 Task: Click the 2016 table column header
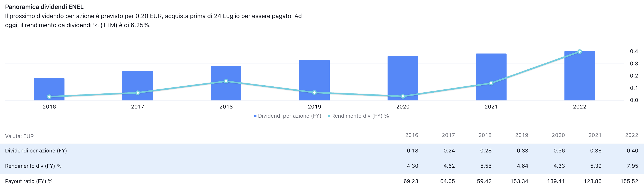tap(412, 135)
